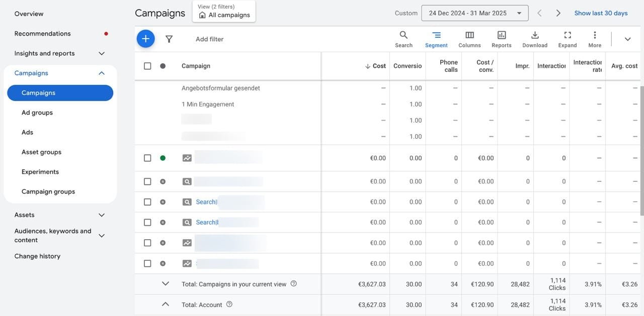The height and width of the screenshot is (316, 644).
Task: Open the custom date range dropdown
Action: pyautogui.click(x=474, y=13)
